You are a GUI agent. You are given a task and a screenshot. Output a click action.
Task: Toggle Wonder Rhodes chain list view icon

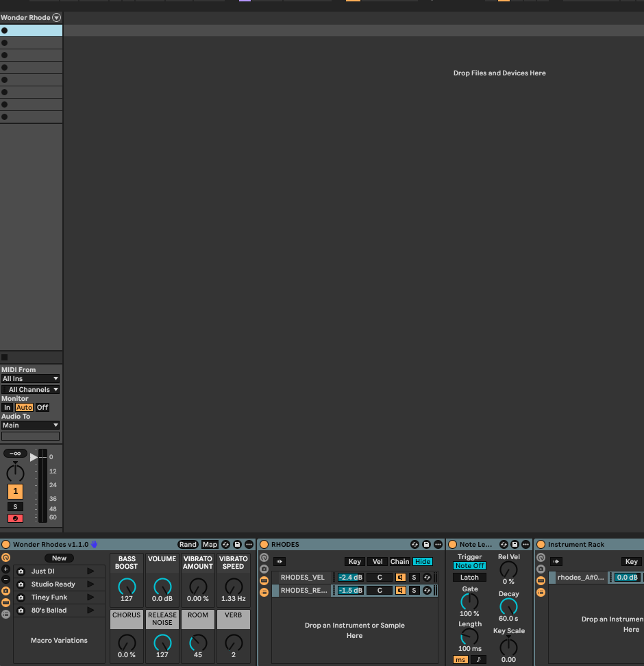coord(6,602)
